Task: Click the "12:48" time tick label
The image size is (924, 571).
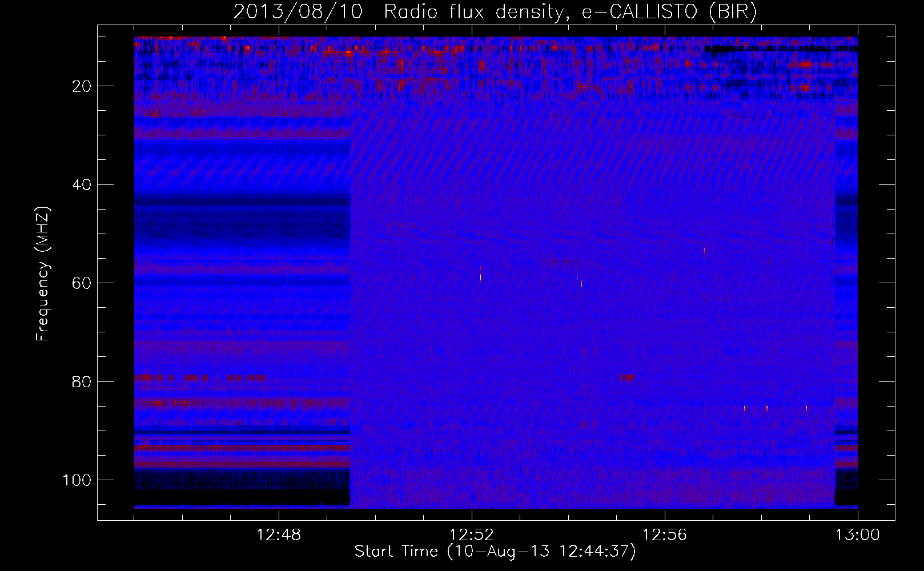Action: coord(279,535)
